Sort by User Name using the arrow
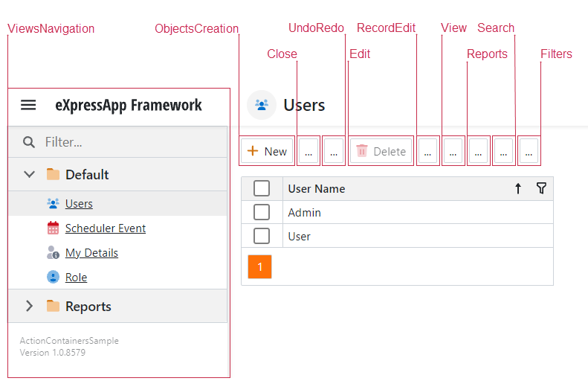Screen dimensions: 588x381 click(x=518, y=188)
